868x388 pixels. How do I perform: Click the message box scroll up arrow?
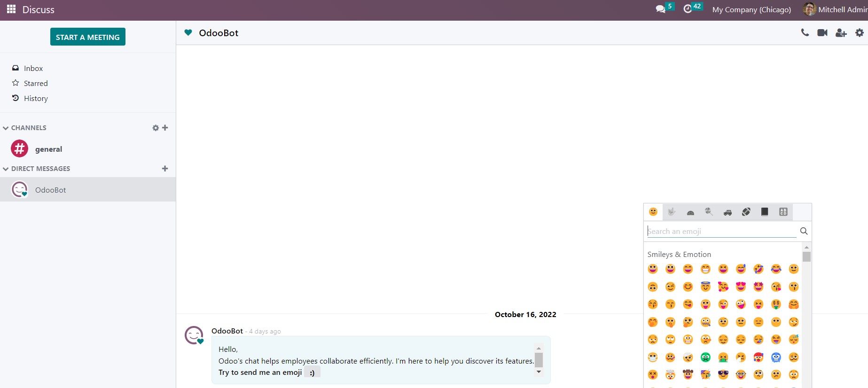(539, 348)
